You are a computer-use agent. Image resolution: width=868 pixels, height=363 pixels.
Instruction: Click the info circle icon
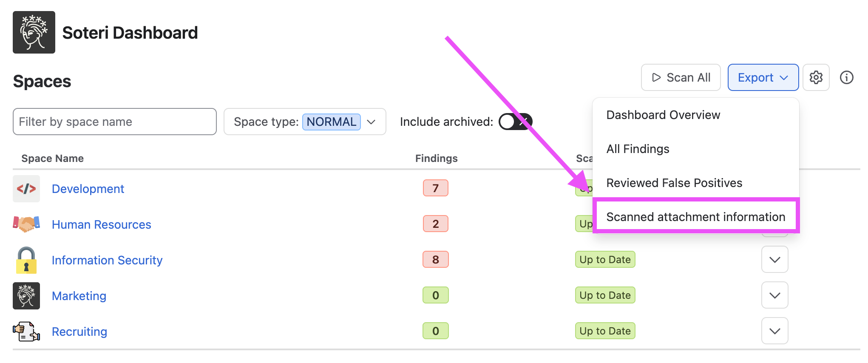846,77
